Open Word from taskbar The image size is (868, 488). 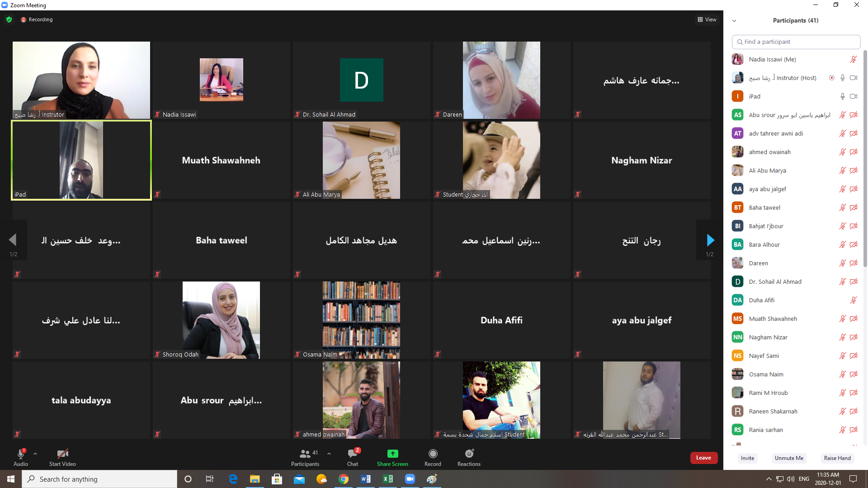[x=366, y=479]
